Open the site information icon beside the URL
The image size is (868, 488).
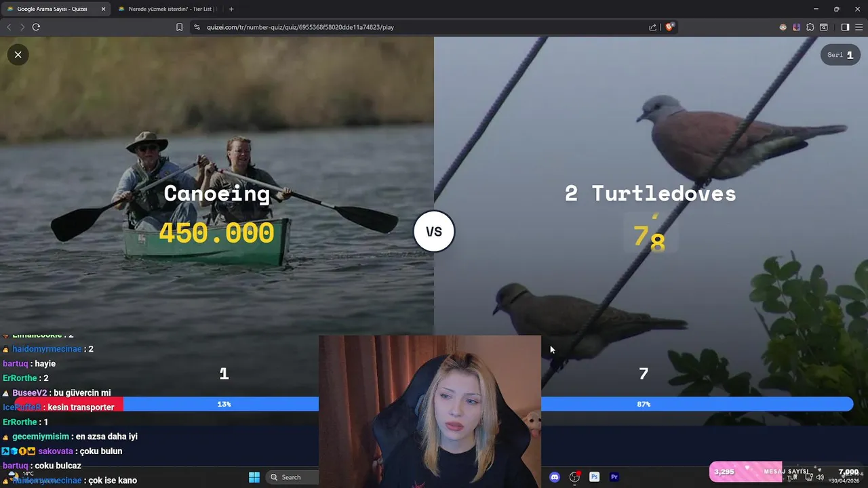point(197,27)
